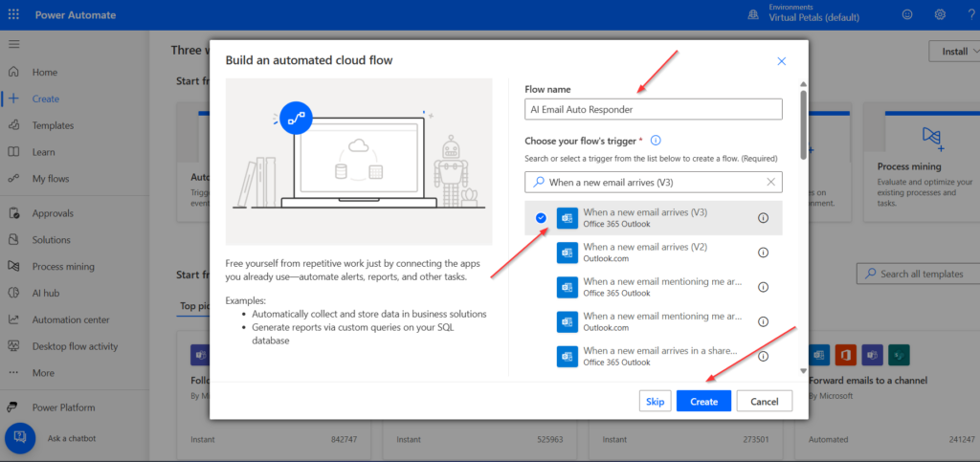Collapse the left navigation hamburger menu
This screenshot has width=980, height=462.
pos(13,44)
